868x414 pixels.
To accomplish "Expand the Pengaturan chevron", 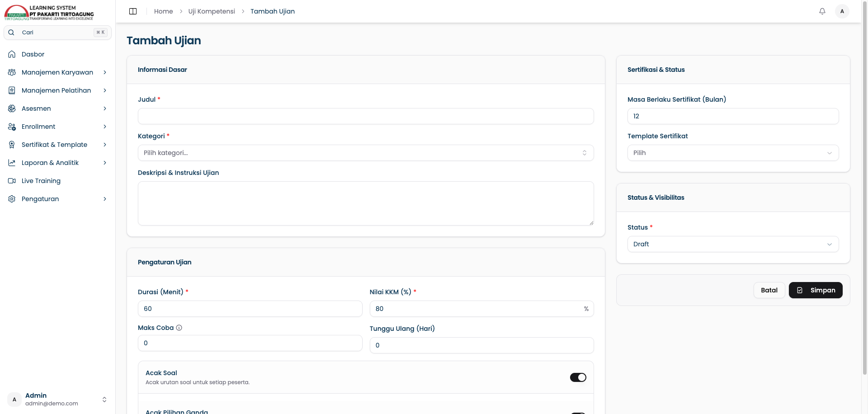I will point(105,199).
